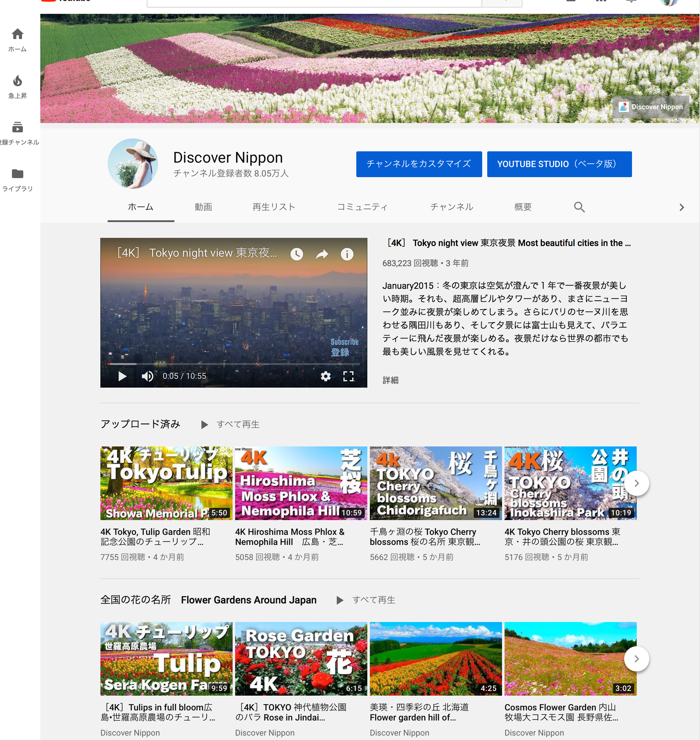Click title '[4K] Tulips in full bloom広島'
Image resolution: width=700 pixels, height=740 pixels.
click(x=158, y=712)
